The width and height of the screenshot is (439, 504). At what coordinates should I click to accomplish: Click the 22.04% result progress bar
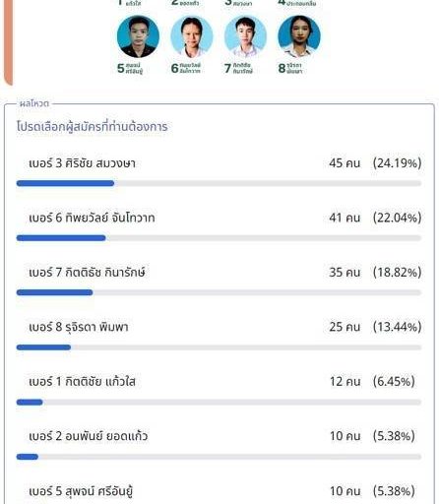[x=219, y=238]
